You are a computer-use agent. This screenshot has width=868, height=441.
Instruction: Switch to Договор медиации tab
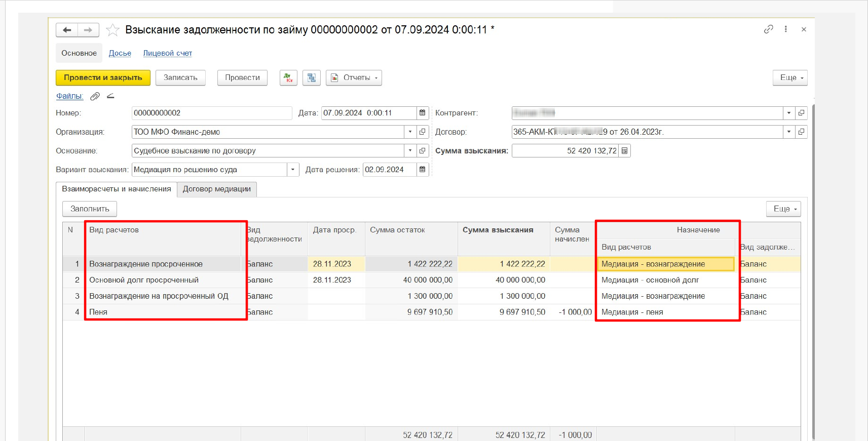217,189
